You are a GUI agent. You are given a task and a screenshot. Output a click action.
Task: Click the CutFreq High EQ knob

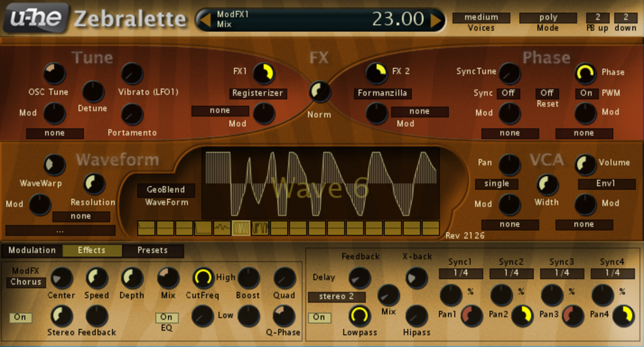[203, 278]
